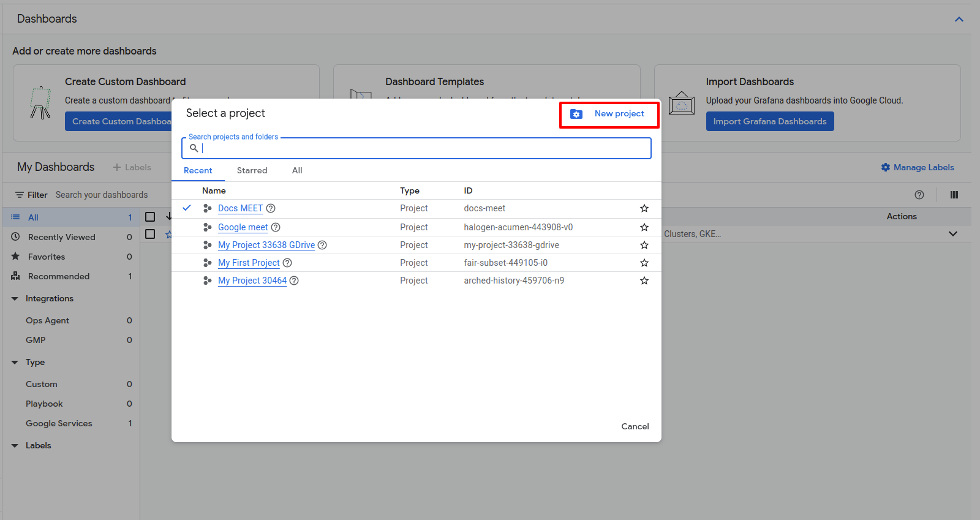Click Import Grafana Dashboards button

click(770, 121)
